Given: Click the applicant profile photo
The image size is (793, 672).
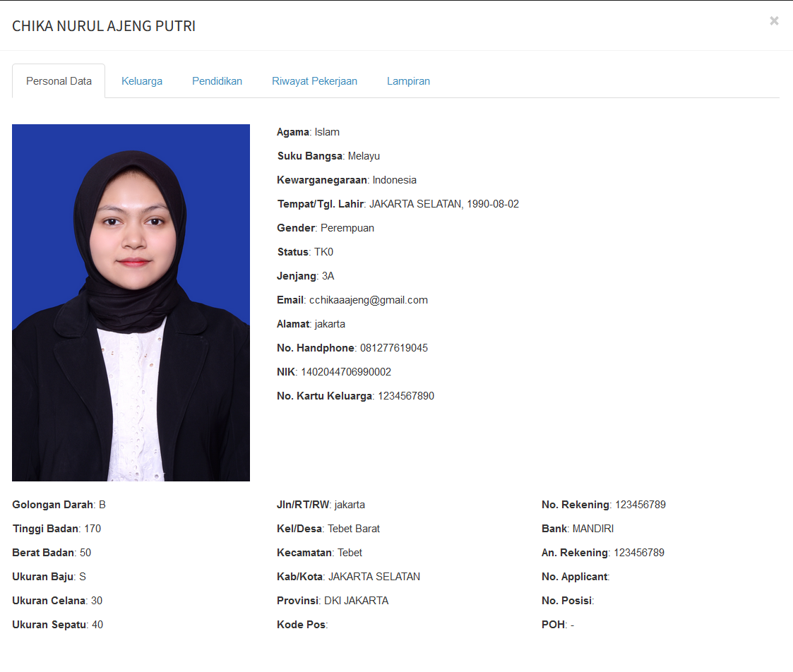Looking at the screenshot, I should [131, 303].
